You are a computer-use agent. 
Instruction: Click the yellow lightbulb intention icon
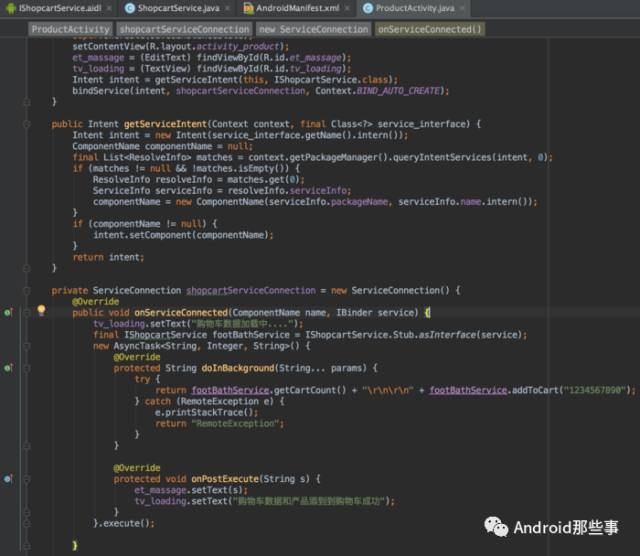click(x=41, y=311)
